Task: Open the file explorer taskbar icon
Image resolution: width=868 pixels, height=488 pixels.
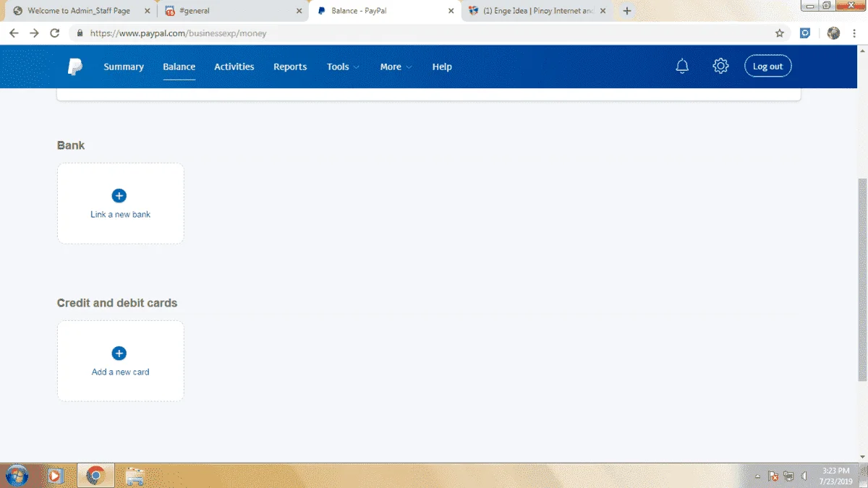Action: 135,476
